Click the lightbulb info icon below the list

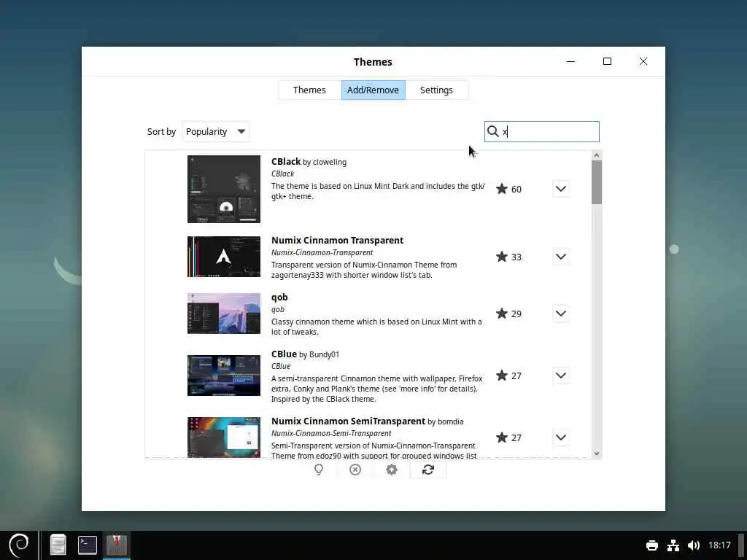(319, 470)
